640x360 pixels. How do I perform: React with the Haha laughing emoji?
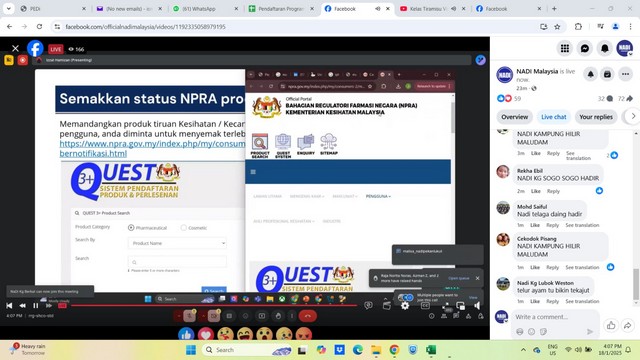click(245, 334)
